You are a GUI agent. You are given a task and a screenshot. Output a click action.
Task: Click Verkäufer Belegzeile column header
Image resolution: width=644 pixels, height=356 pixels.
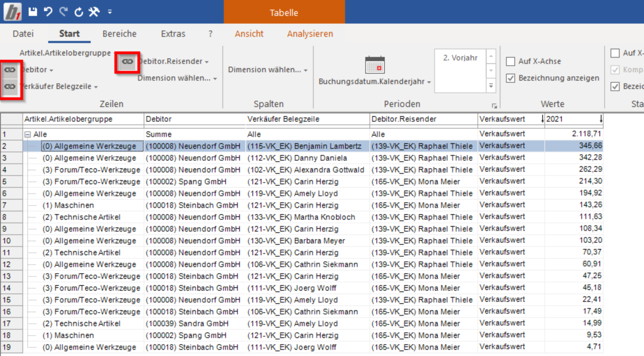(x=307, y=119)
